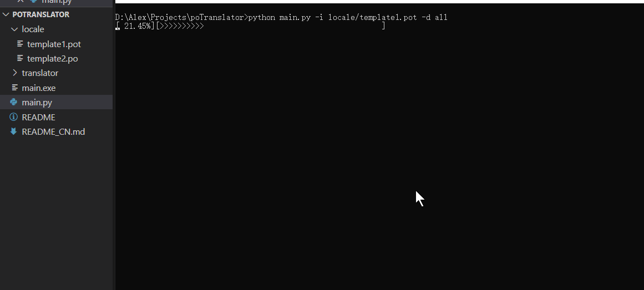Select the main.exe file name
The width and height of the screenshot is (644, 290).
click(39, 88)
